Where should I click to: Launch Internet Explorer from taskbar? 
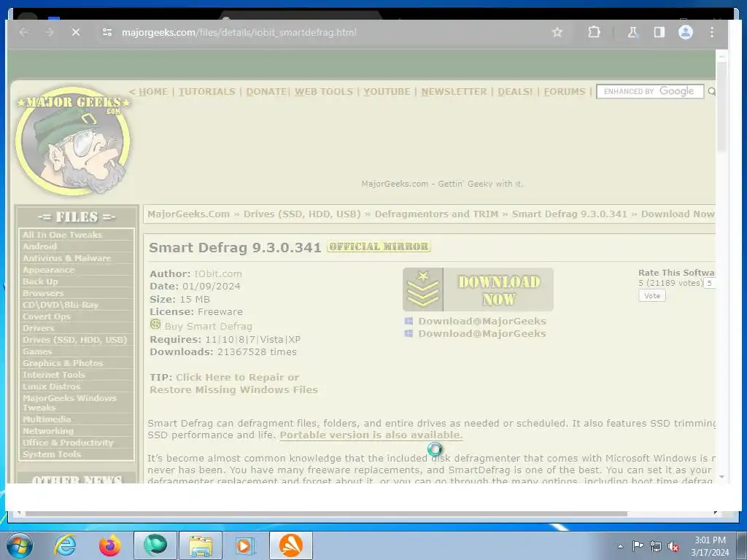tap(65, 545)
